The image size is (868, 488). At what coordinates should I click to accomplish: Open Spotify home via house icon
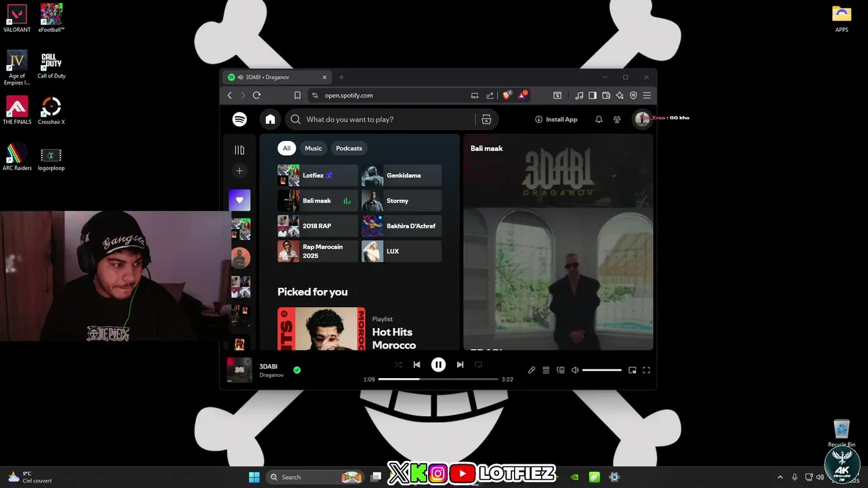(x=270, y=119)
